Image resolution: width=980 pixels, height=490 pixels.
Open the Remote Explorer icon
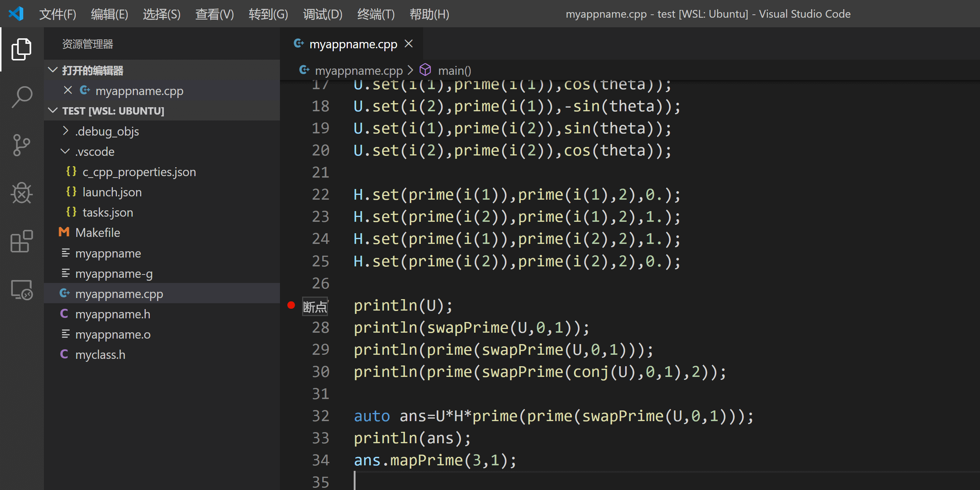pyautogui.click(x=21, y=290)
